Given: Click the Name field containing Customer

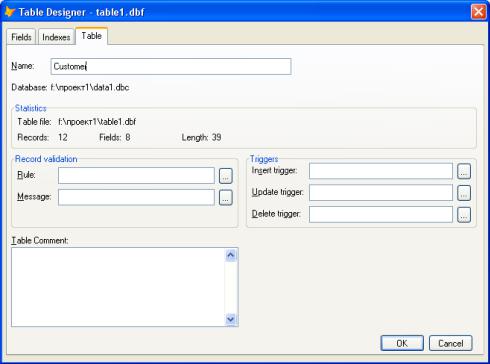Looking at the screenshot, I should (171, 66).
